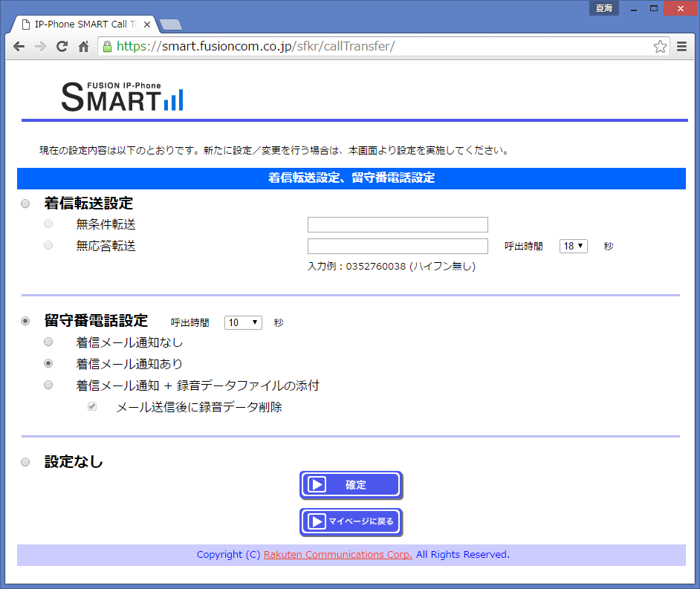Click the 現在の設定内容 instruction text
Viewport: 700px width, 589px height.
coord(274,150)
